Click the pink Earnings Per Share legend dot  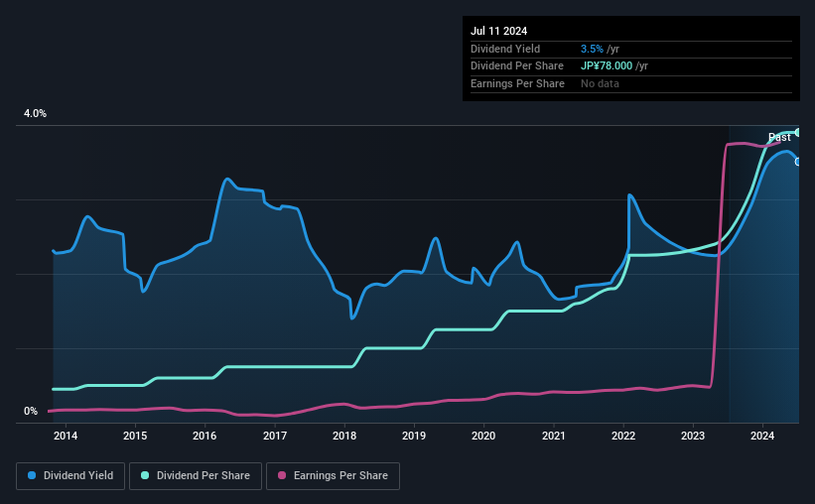[x=282, y=475]
